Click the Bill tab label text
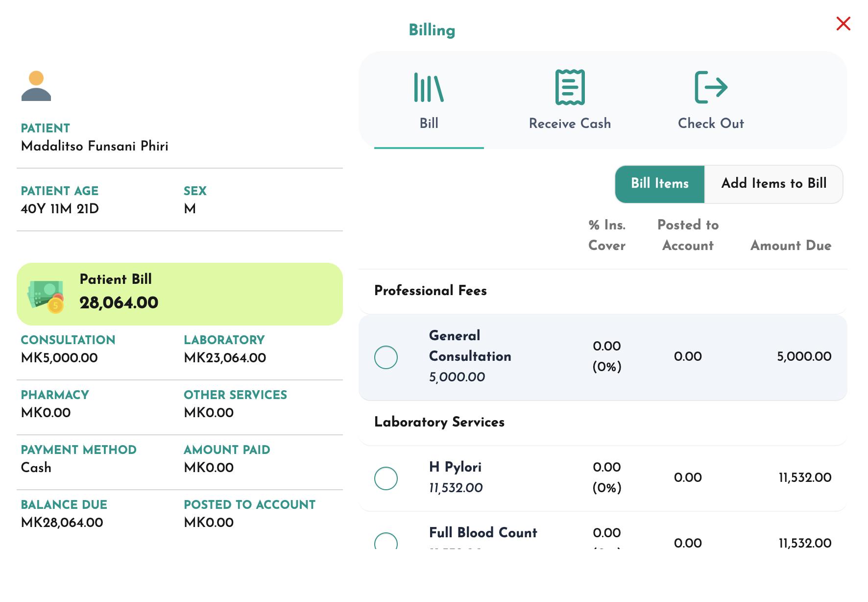Viewport: 868px width, 602px height. pyautogui.click(x=429, y=124)
